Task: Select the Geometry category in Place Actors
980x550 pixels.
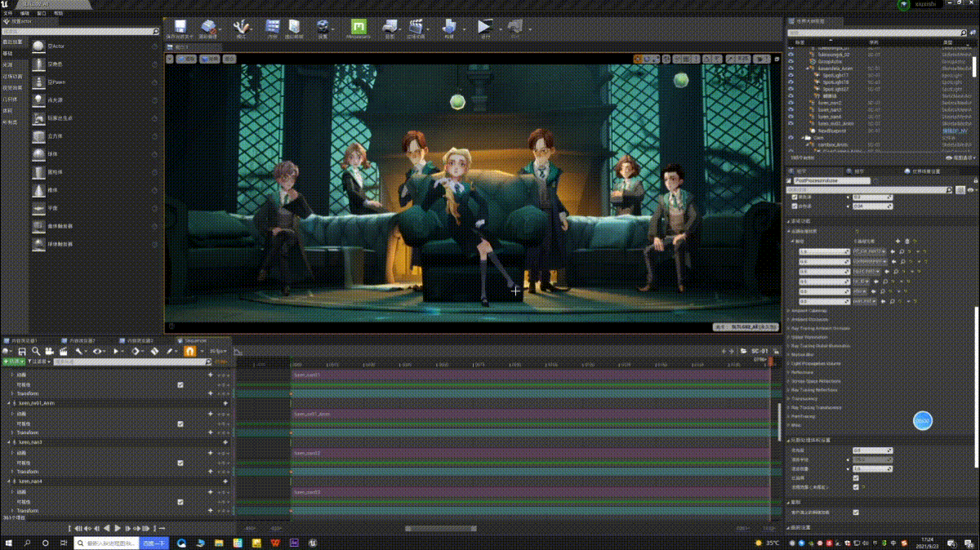Action: point(9,99)
